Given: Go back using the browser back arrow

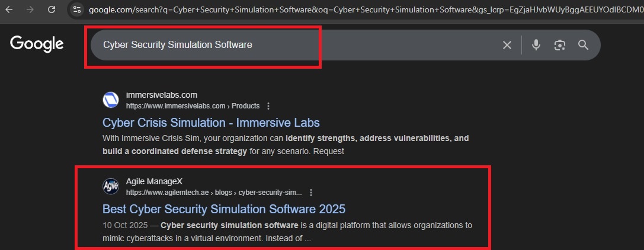Looking at the screenshot, I should click(x=8, y=9).
